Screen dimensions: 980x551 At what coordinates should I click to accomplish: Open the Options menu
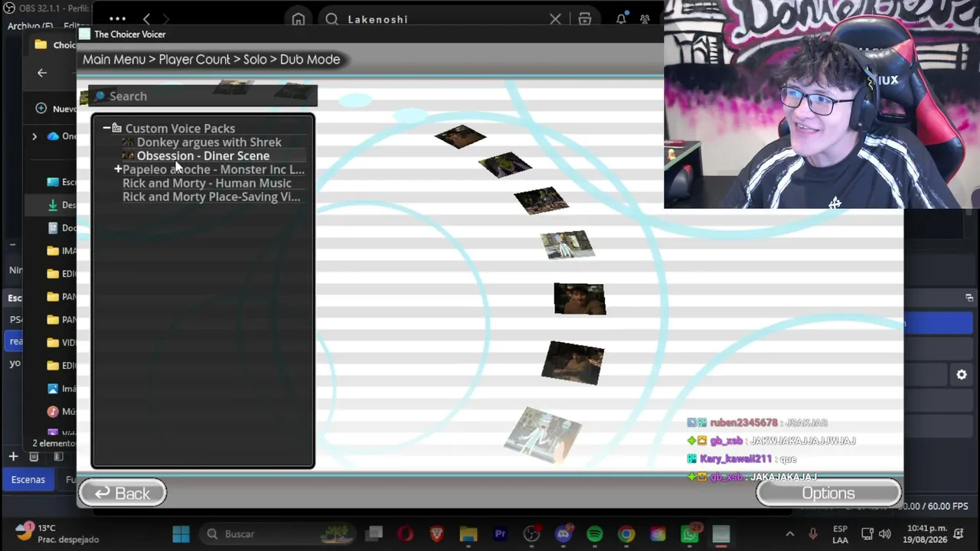[x=828, y=494]
